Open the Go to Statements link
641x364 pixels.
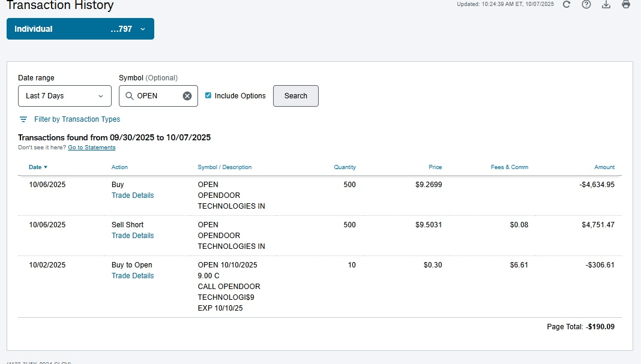91,148
